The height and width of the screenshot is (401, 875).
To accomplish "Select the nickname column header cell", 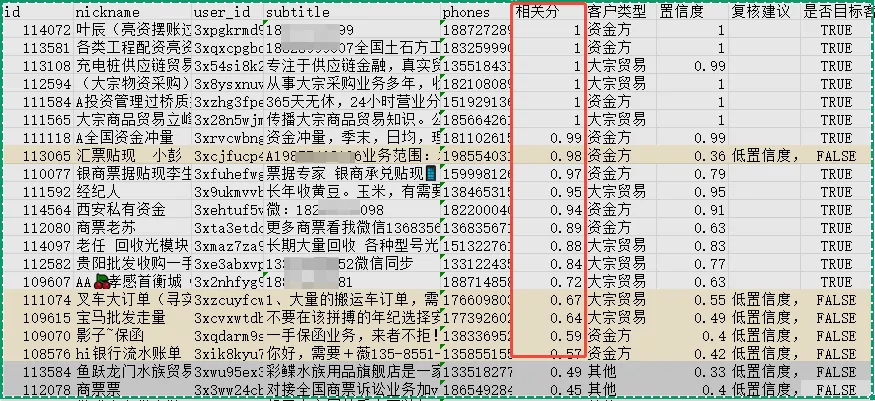I will click(x=133, y=12).
